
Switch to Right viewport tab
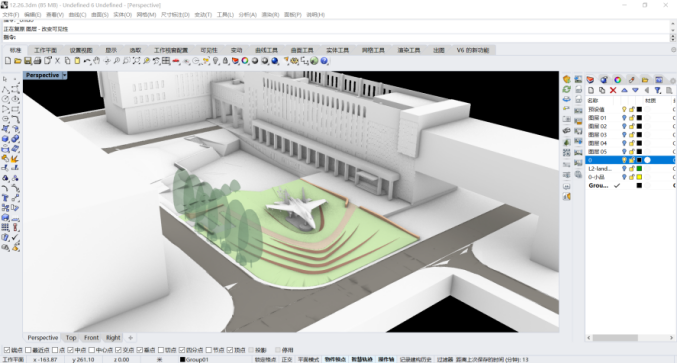click(x=113, y=338)
